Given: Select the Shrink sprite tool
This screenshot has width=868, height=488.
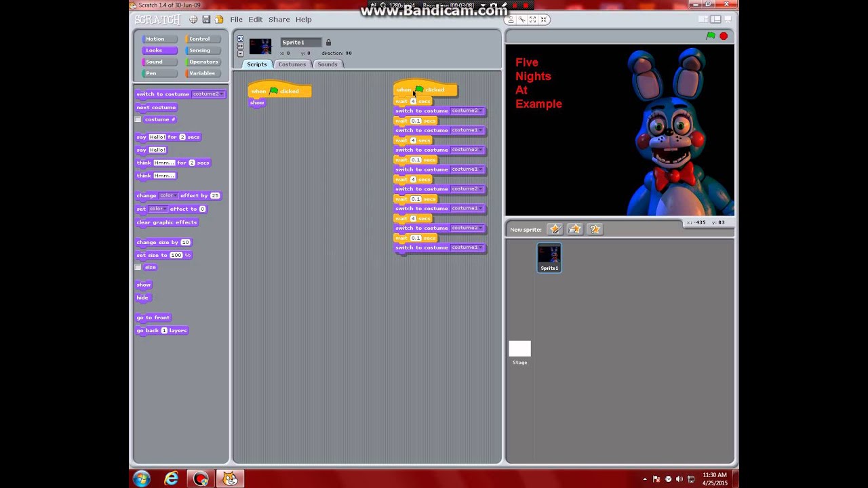Looking at the screenshot, I should tap(543, 20).
